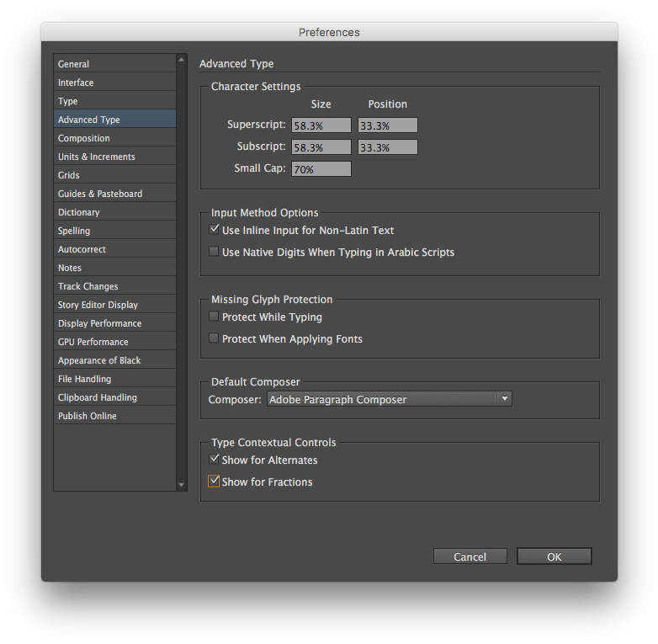Click the sidebar scroll up arrow
658x644 pixels.
pos(181,60)
